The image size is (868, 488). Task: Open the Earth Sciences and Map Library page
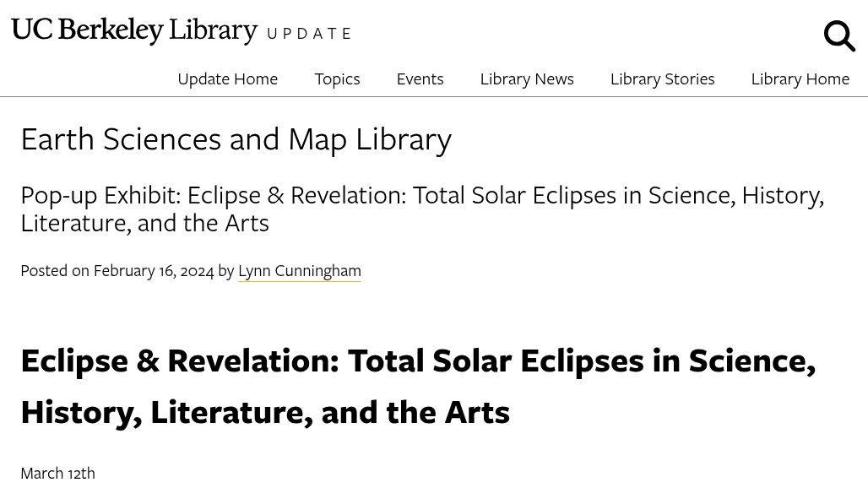[236, 138]
